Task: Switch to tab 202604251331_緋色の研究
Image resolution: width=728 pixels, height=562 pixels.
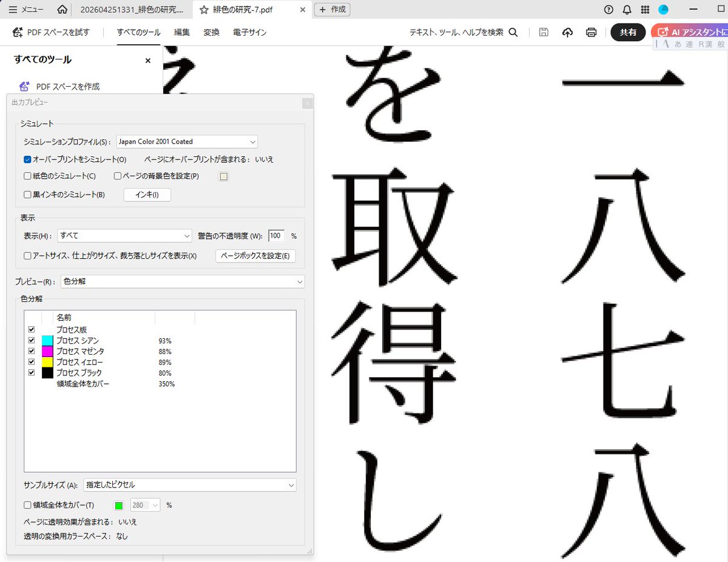Action: pos(132,9)
